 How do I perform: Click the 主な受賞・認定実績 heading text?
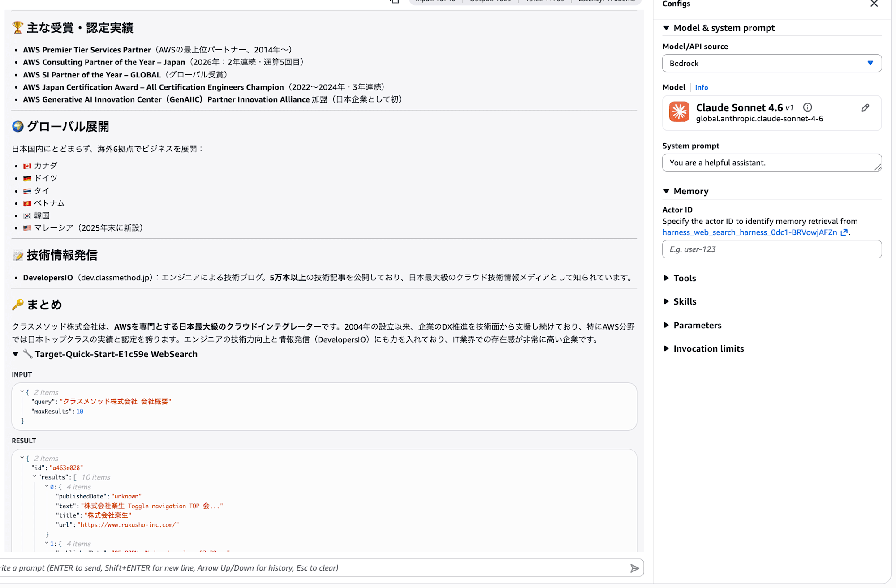80,28
